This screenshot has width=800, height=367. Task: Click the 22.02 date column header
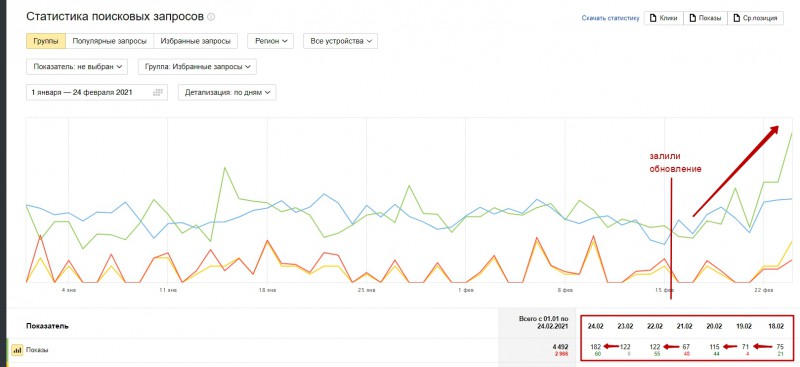pyautogui.click(x=655, y=326)
